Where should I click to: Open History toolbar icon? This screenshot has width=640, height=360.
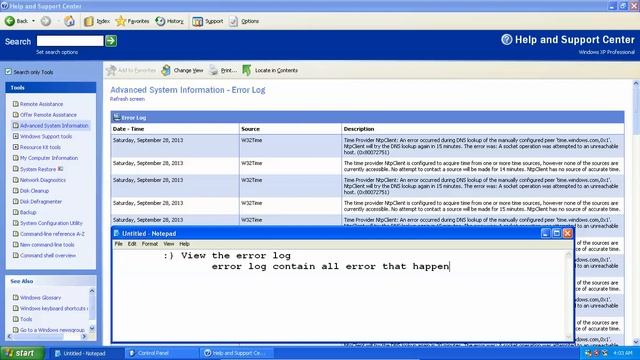click(x=160, y=21)
